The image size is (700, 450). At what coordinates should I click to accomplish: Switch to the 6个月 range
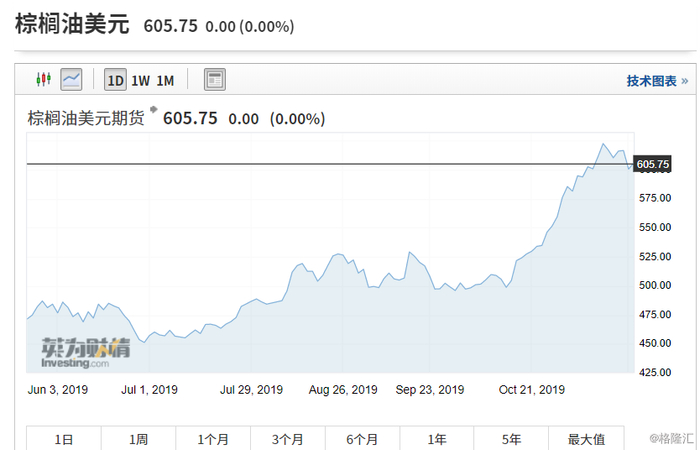point(362,439)
